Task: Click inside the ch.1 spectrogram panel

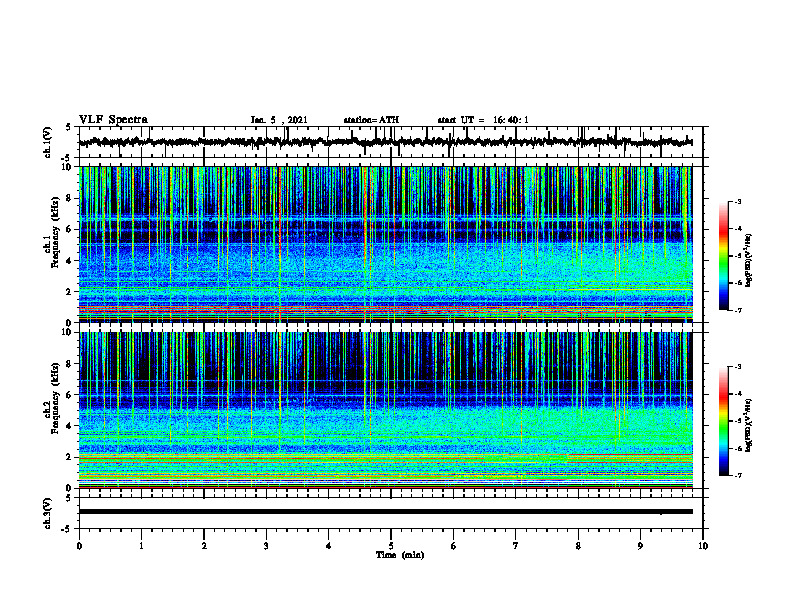Action: click(x=385, y=244)
